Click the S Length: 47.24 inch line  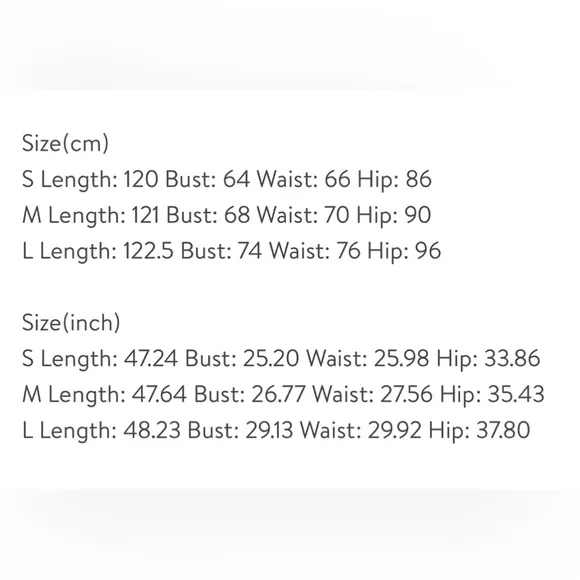(281, 358)
